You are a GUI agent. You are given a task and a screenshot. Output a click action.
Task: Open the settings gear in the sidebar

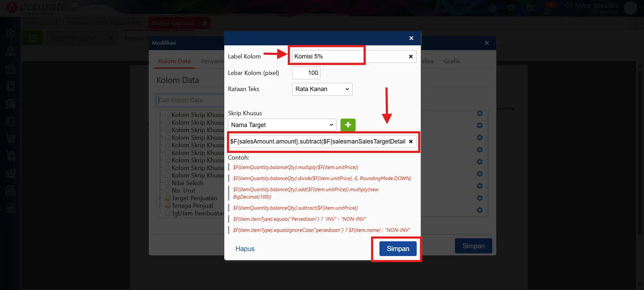click(x=10, y=34)
